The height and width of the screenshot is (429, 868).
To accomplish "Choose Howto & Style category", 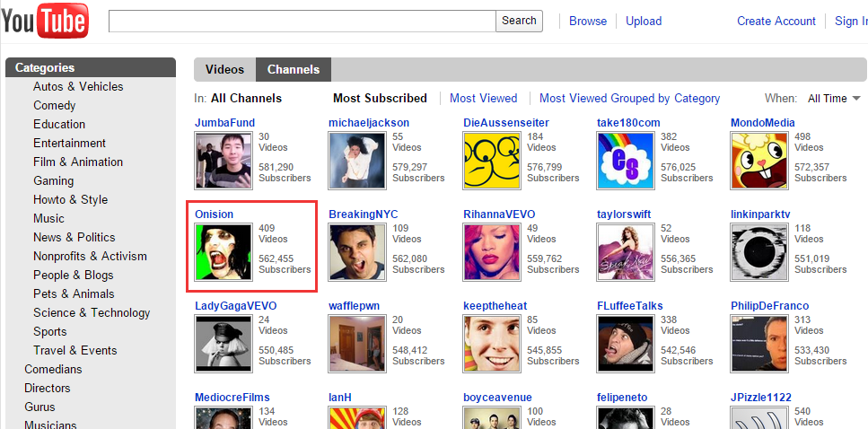I will click(70, 199).
